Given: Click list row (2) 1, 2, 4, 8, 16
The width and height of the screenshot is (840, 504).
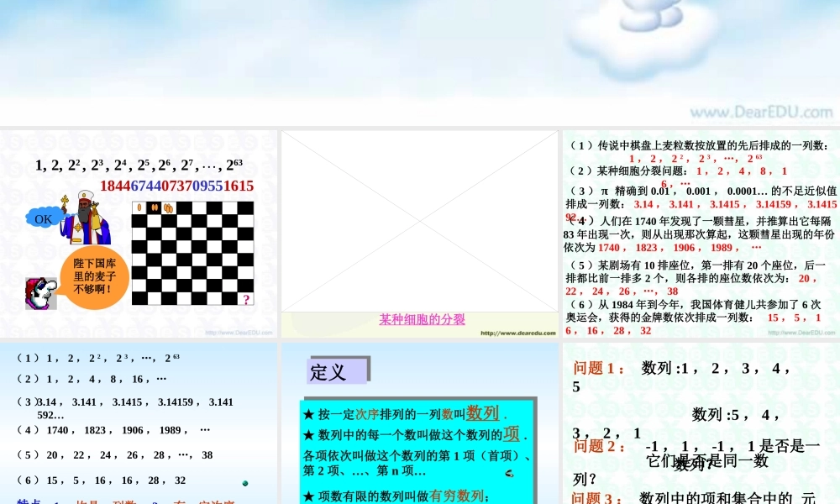Looking at the screenshot, I should pos(91,379).
